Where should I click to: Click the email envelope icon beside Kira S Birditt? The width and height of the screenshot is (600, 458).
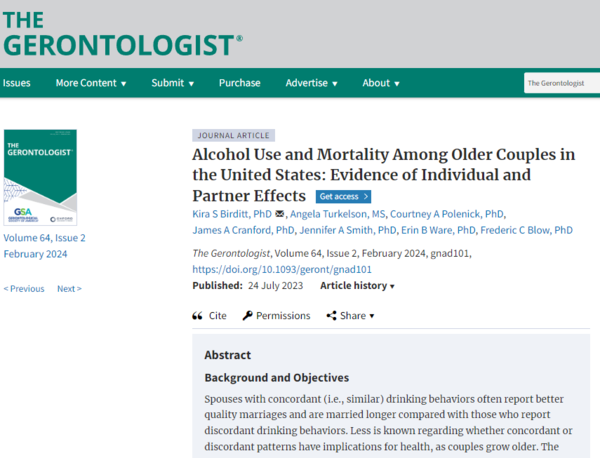[x=280, y=214]
